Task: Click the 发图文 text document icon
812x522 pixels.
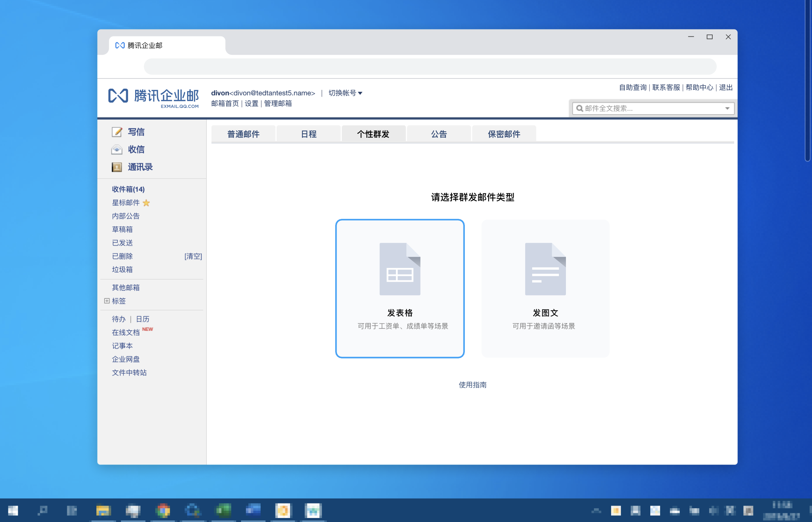Action: 545,269
